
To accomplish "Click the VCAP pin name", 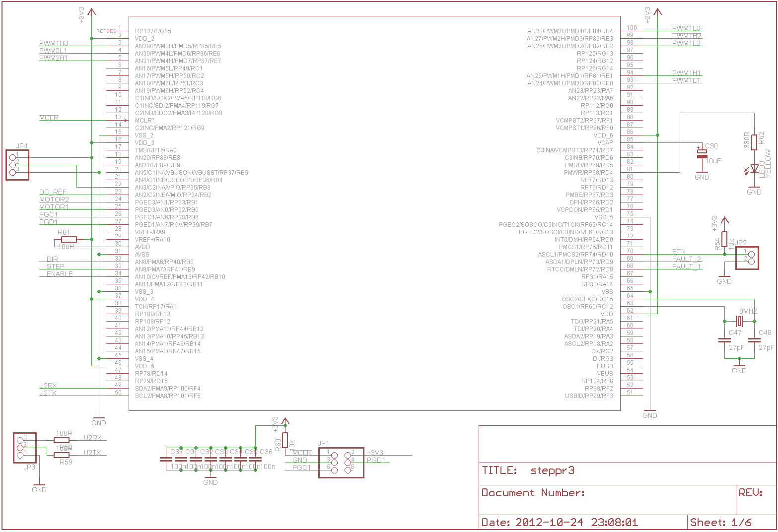I will [x=605, y=142].
